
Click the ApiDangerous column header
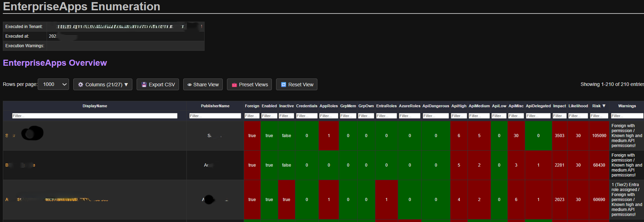[x=436, y=106]
